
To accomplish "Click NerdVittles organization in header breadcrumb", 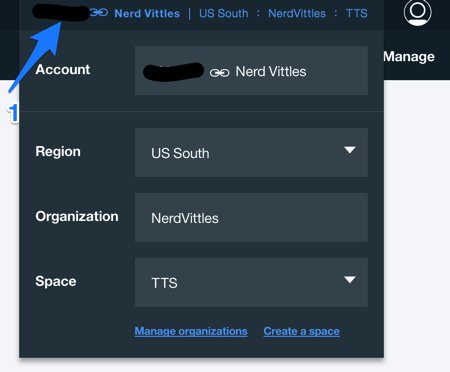I will click(x=297, y=13).
